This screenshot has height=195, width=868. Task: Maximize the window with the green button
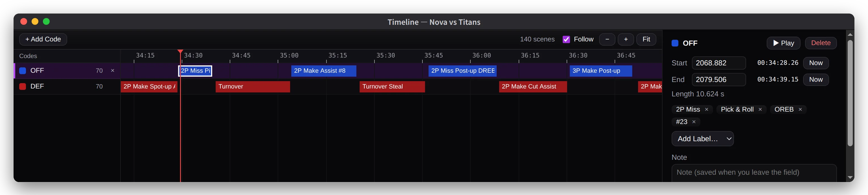click(x=46, y=21)
